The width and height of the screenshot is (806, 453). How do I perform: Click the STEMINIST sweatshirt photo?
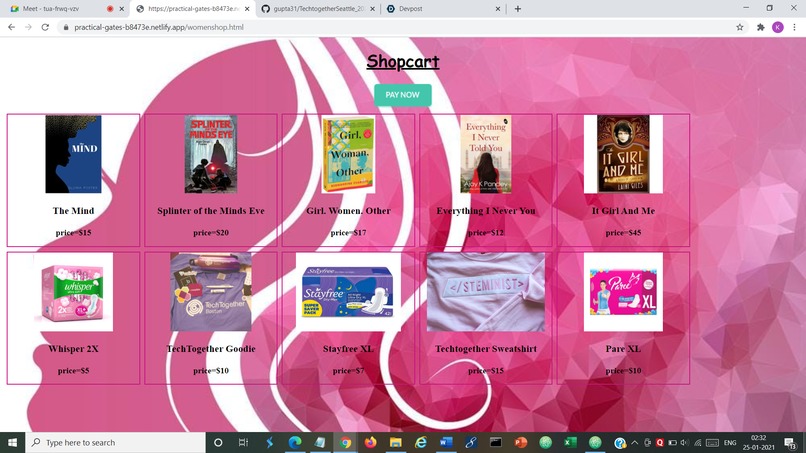486,292
